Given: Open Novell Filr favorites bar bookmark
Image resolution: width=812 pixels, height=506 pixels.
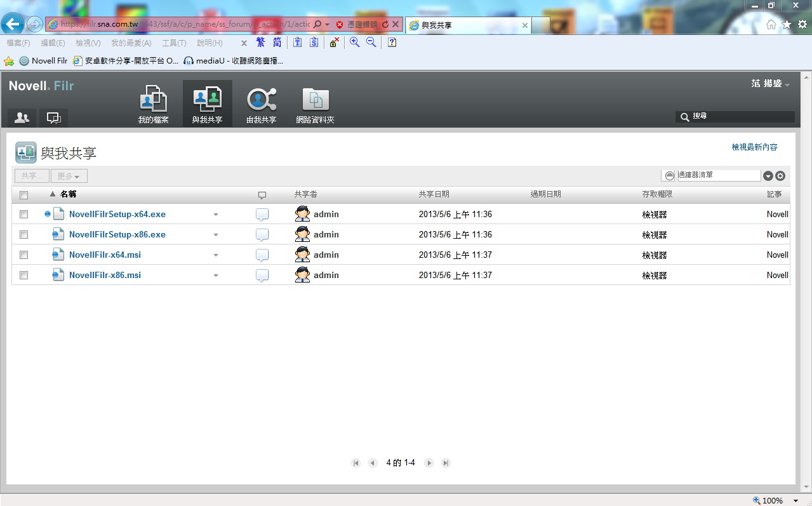Looking at the screenshot, I should (43, 61).
